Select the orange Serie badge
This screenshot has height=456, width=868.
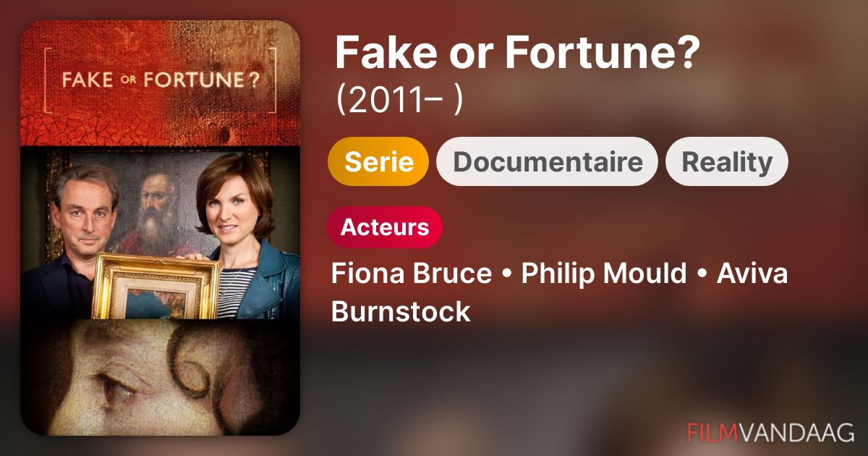coord(378,161)
